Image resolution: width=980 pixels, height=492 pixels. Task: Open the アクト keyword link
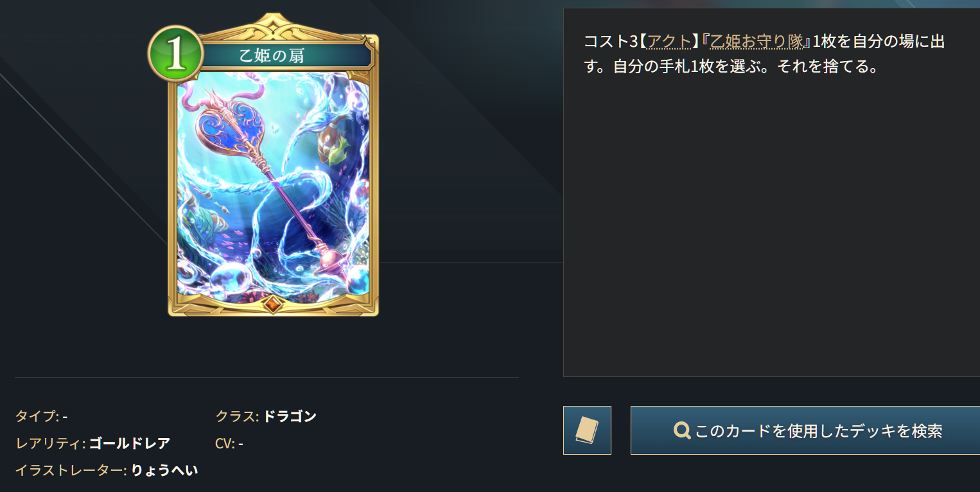[669, 42]
